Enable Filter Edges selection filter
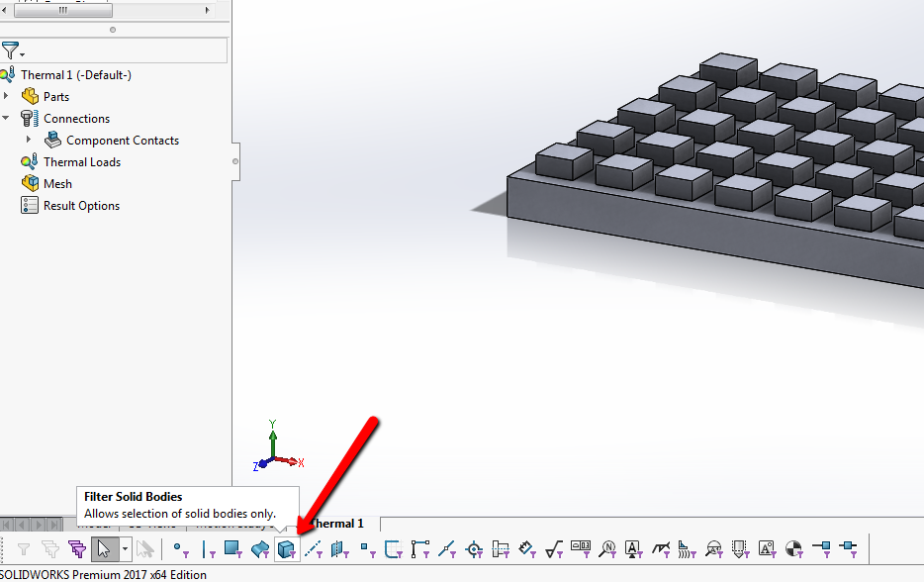This screenshot has height=582, width=924. [208, 549]
